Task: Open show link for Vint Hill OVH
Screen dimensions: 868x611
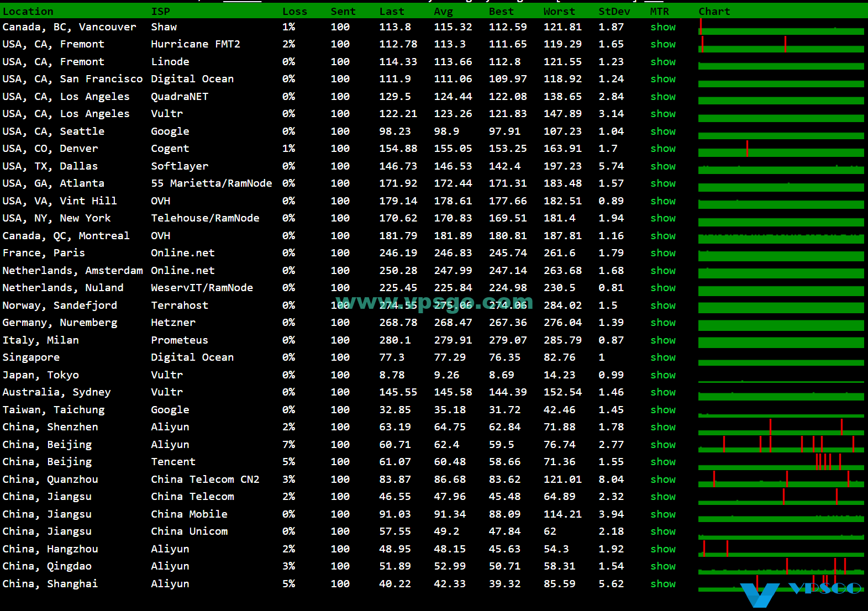Action: [x=662, y=201]
